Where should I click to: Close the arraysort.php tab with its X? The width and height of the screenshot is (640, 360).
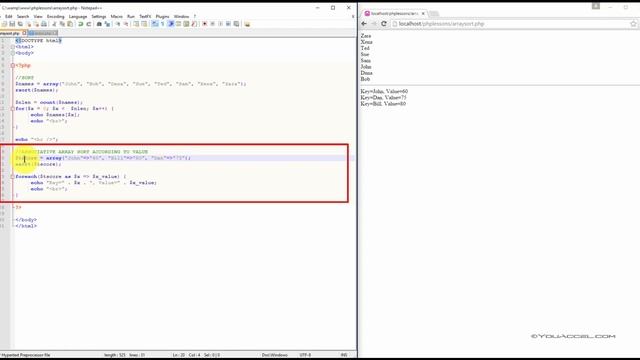point(24,33)
